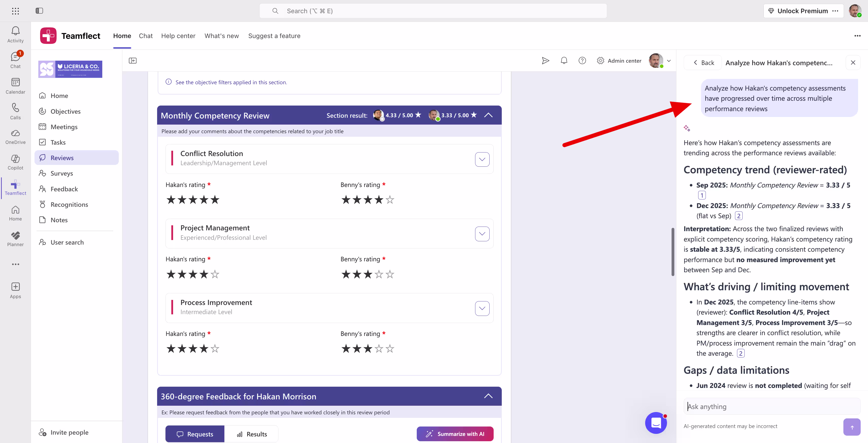Image resolution: width=868 pixels, height=443 pixels.
Task: Click the Ask anything input field
Action: (772, 406)
